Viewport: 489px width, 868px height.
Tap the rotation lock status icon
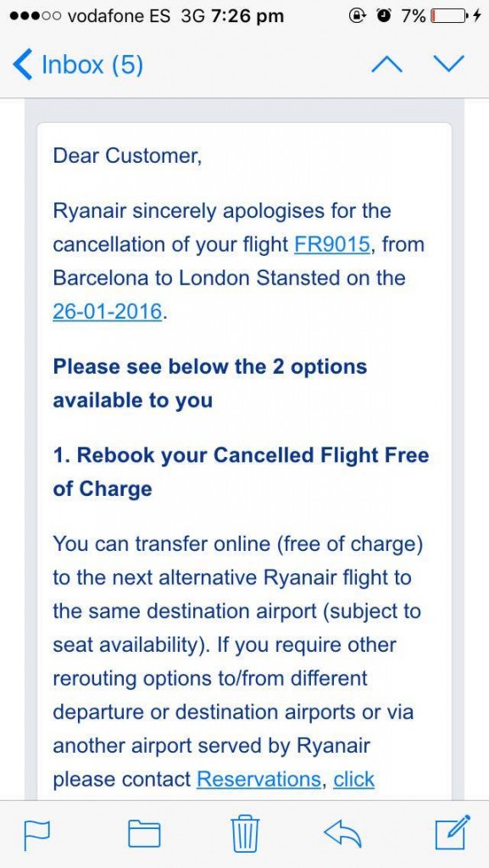coord(356,17)
